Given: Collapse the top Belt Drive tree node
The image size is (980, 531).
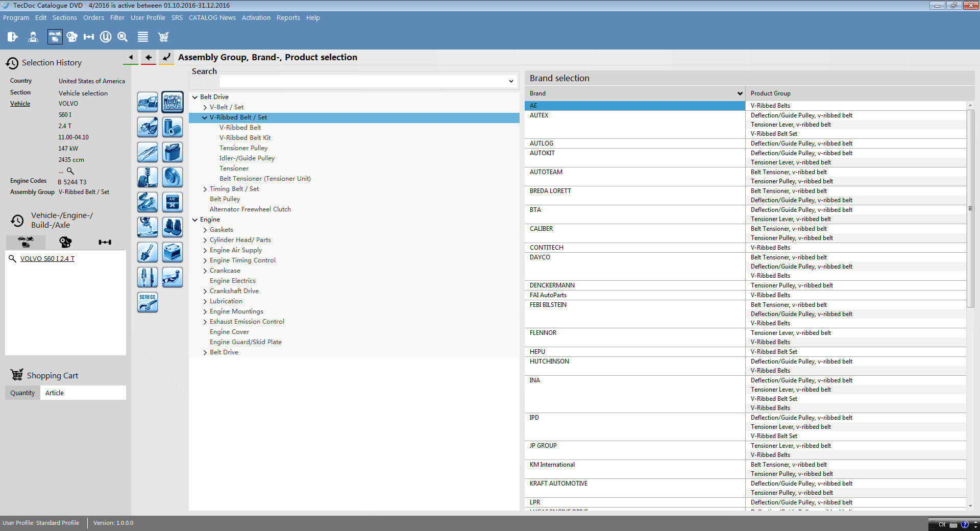Looking at the screenshot, I should click(x=195, y=97).
